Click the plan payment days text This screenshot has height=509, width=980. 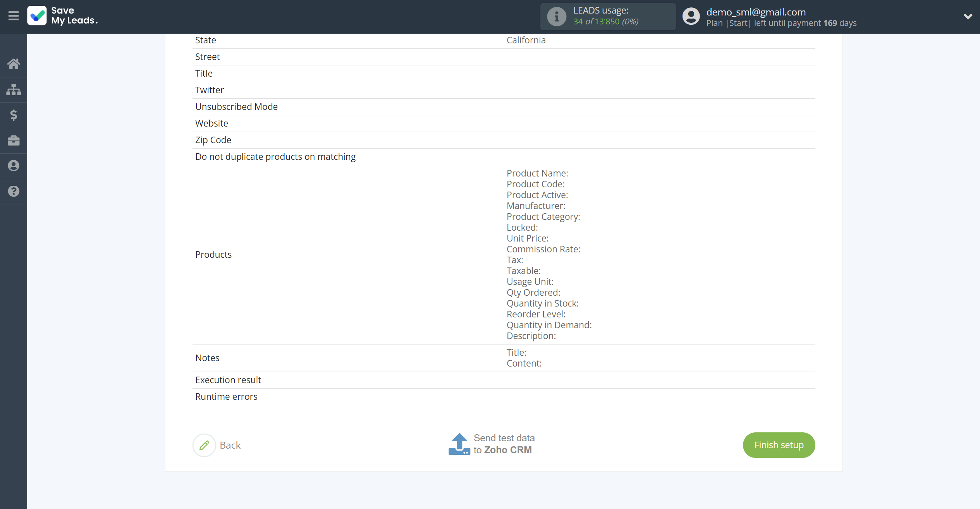coord(781,23)
